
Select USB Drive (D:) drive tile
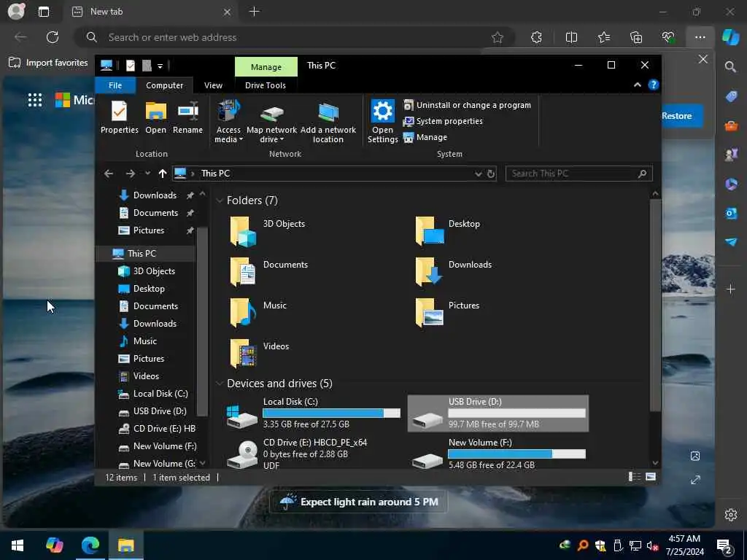point(498,413)
